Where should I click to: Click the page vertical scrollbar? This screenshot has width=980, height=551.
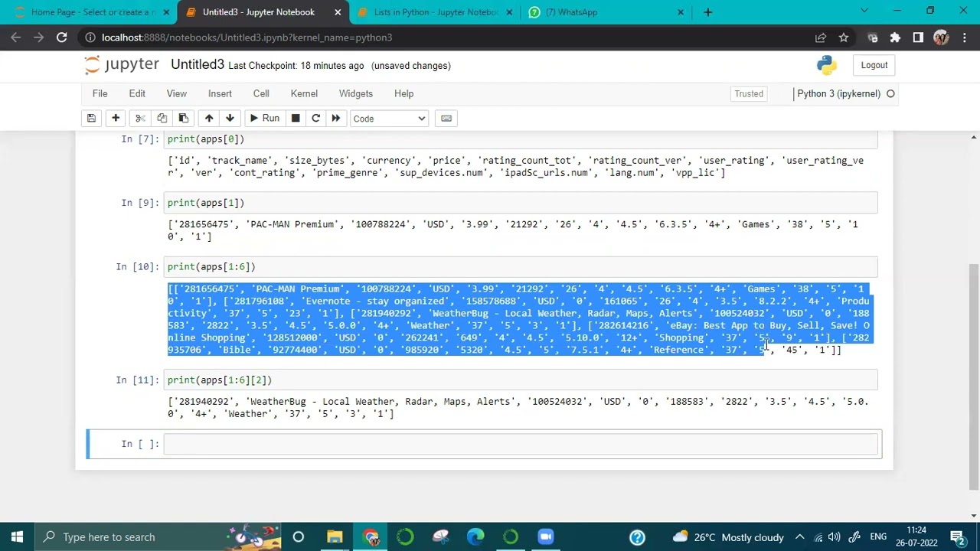(974, 377)
